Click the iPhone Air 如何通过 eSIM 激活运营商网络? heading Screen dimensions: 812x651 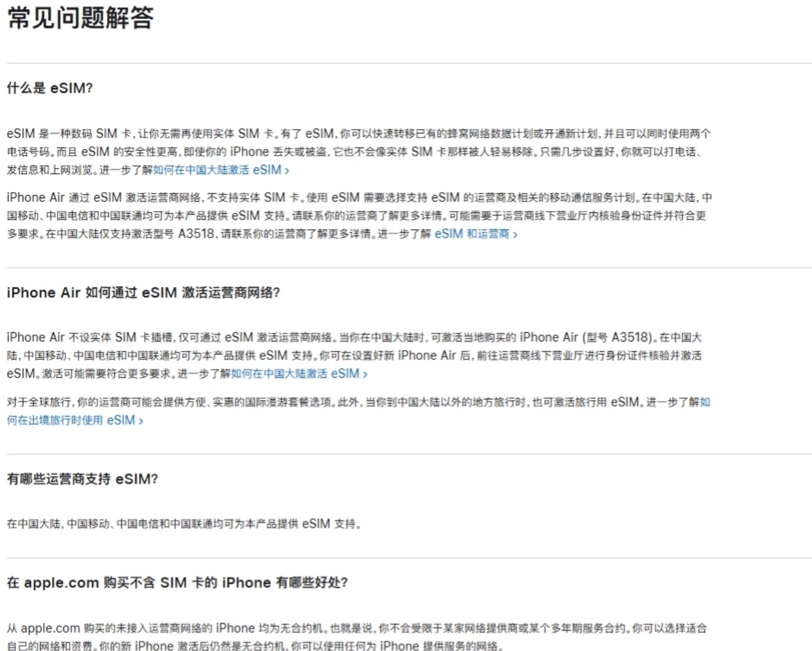143,292
